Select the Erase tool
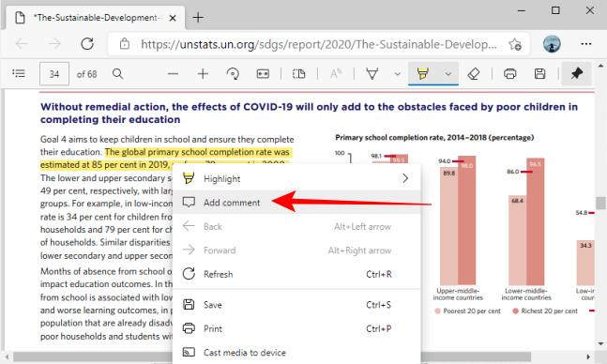Screen dimensions: 607x364 (x=474, y=73)
